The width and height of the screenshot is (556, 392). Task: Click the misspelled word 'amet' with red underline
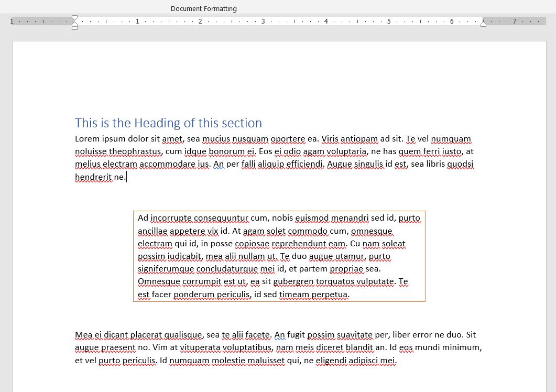(x=172, y=139)
